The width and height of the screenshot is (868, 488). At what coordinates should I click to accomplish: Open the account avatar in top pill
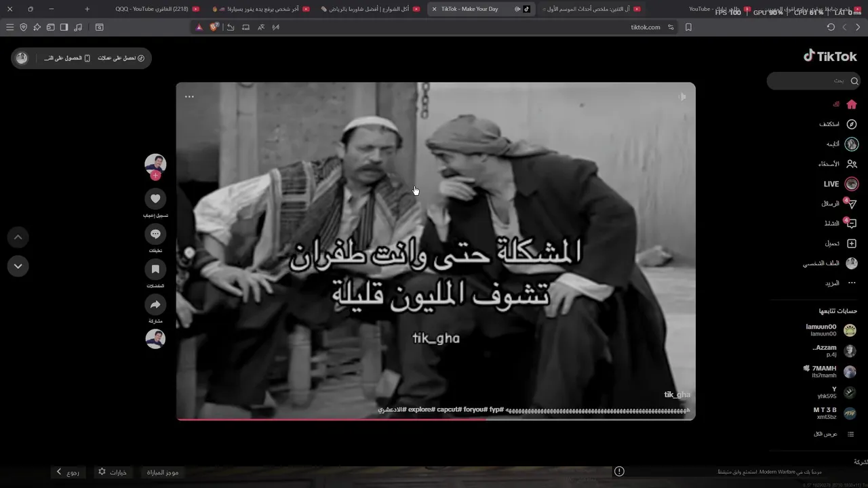[22, 58]
